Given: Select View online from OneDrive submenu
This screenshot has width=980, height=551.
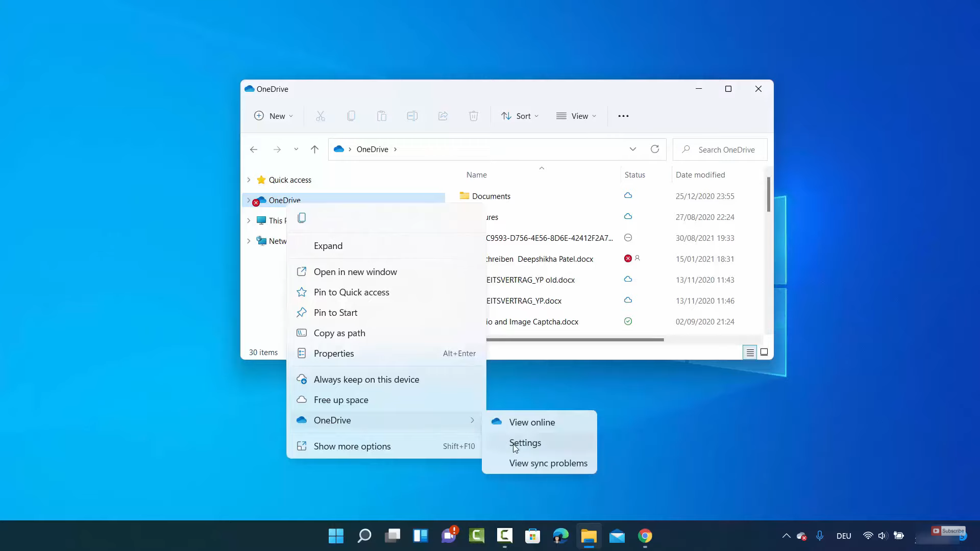Looking at the screenshot, I should tap(532, 422).
